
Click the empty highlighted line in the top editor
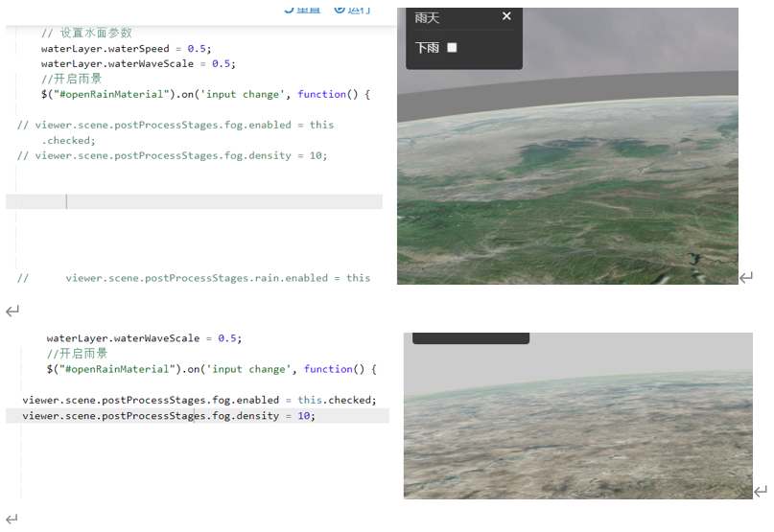(x=192, y=201)
